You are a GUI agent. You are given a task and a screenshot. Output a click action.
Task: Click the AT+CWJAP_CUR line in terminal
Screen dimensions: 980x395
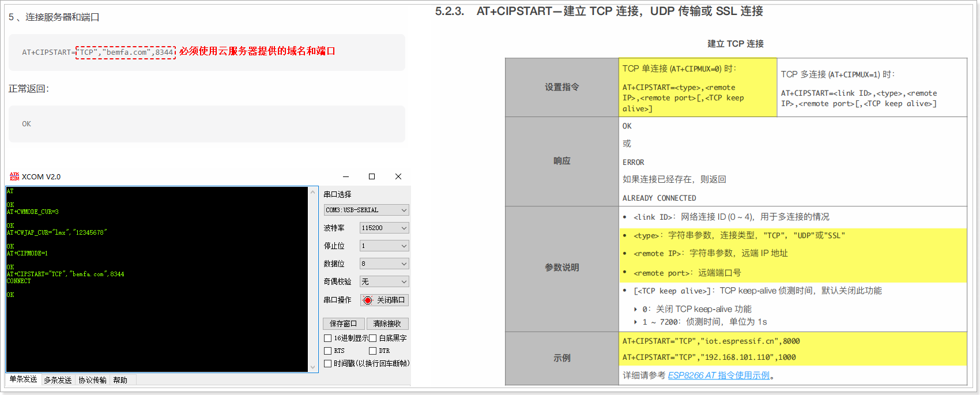pyautogui.click(x=57, y=232)
